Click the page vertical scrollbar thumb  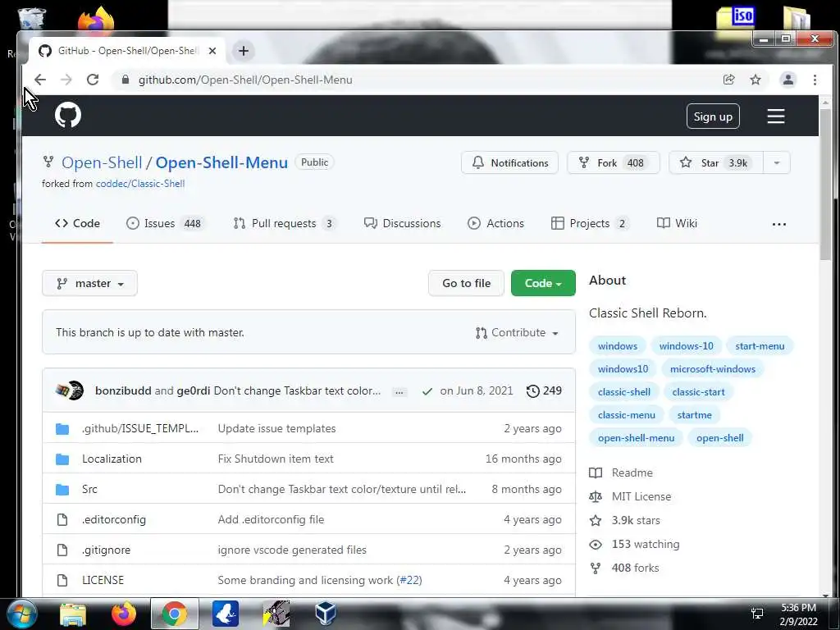tap(825, 185)
